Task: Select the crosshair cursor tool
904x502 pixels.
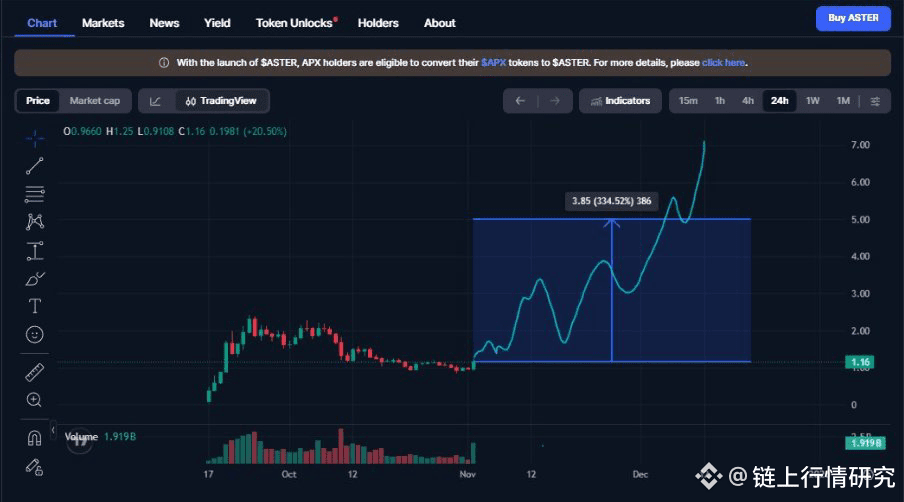Action: [34, 138]
